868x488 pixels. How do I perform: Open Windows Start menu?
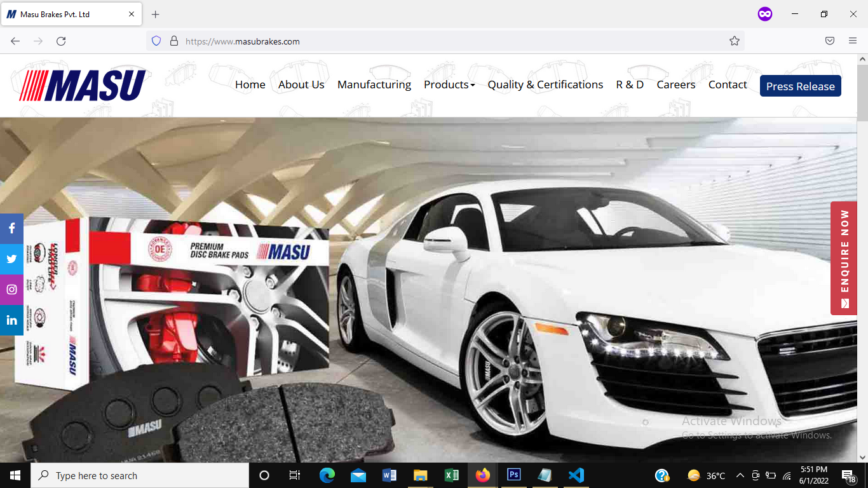[15, 475]
